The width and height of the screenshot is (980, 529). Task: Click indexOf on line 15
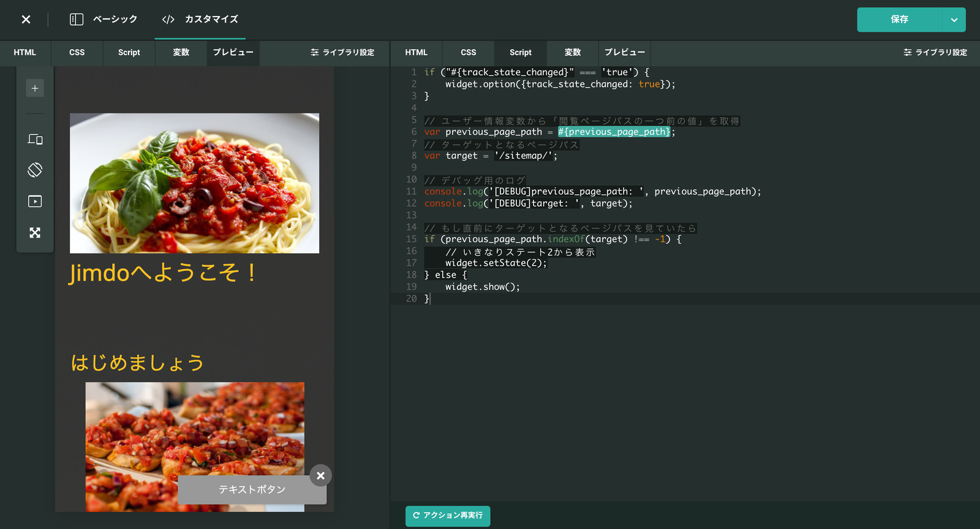click(x=566, y=239)
